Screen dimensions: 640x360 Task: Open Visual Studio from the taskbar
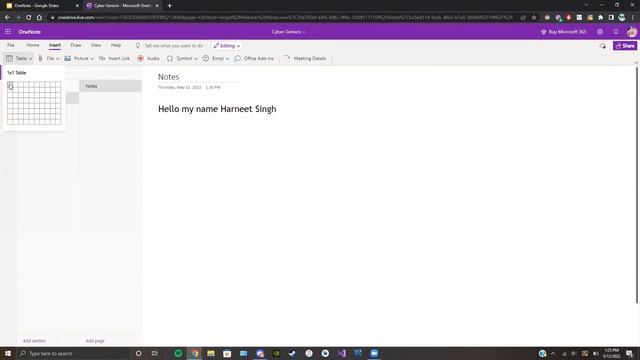point(342,353)
